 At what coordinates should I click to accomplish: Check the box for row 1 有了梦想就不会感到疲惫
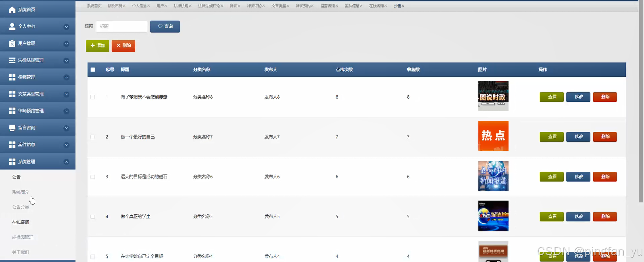tap(93, 97)
